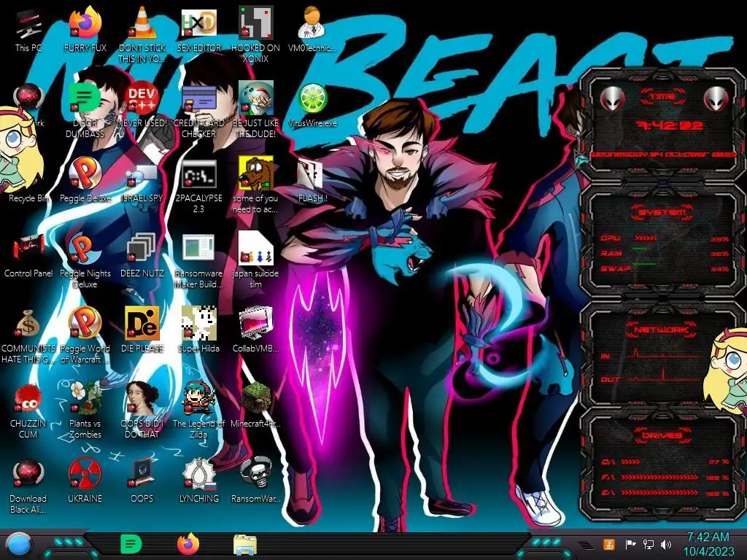747x560 pixels.
Task: Launch the FURRY FUX Firefox shortcut
Action: [x=85, y=29]
